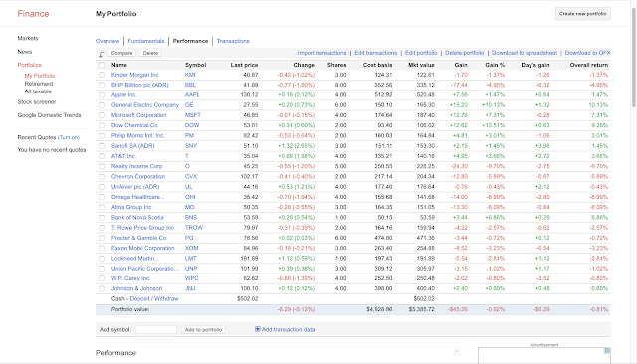The height and width of the screenshot is (364, 637).
Task: Click the arrow icon left of Compare
Action: pyautogui.click(x=102, y=53)
